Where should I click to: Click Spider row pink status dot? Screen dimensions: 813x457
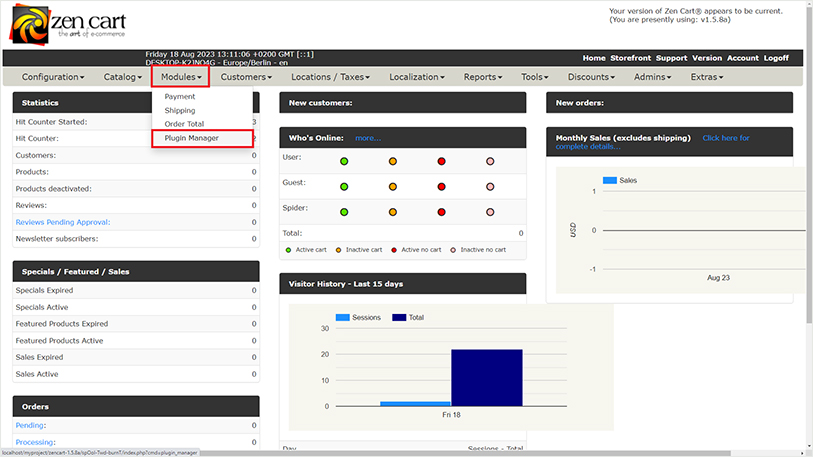(x=490, y=212)
